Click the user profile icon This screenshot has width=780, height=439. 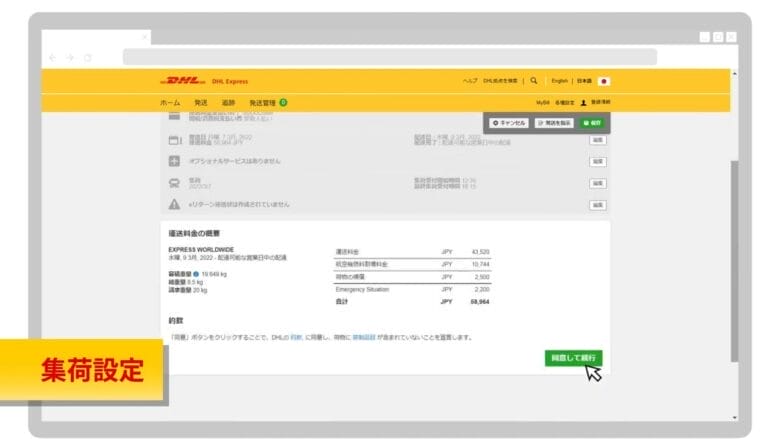584,102
